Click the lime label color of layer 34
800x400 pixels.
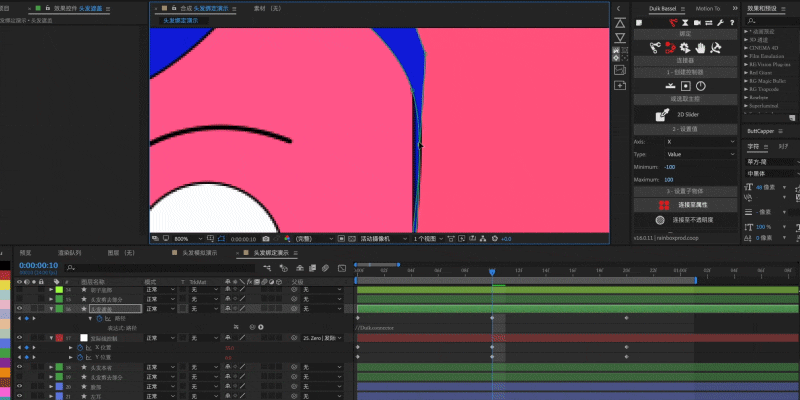[59, 289]
